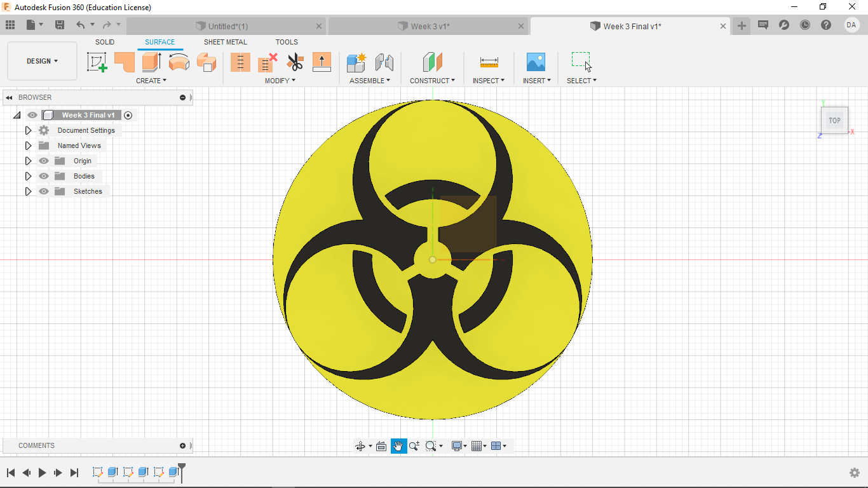Click the Viewports layout icon
The width and height of the screenshot is (868, 488).
pos(497,446)
